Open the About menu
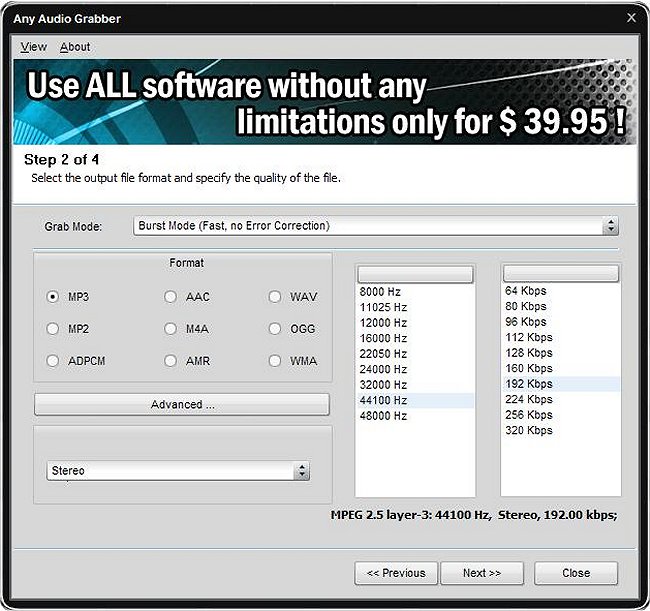 (75, 47)
